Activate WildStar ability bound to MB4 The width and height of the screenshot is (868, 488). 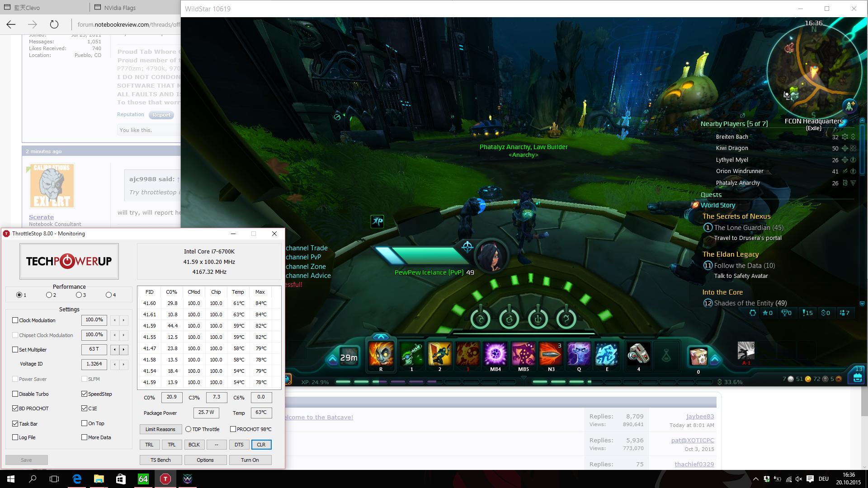(x=495, y=353)
